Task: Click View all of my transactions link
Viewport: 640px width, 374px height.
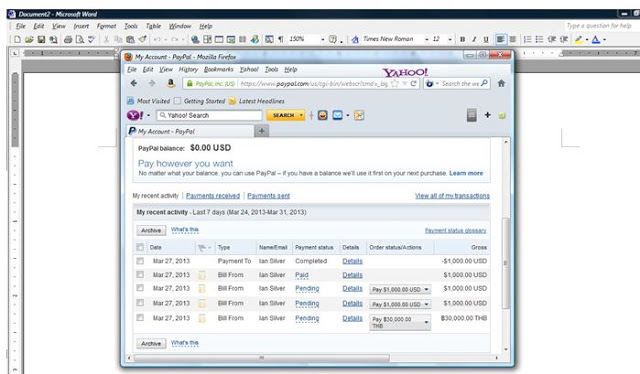Action: [x=452, y=196]
